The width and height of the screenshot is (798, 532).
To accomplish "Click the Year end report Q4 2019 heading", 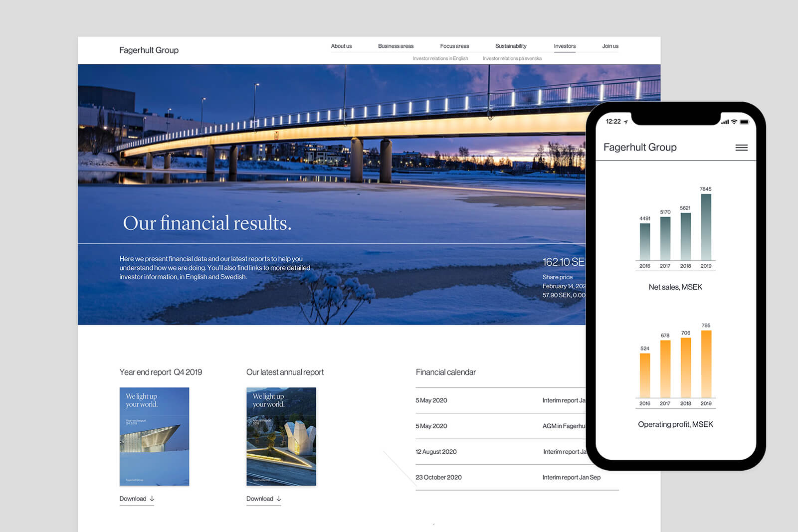I will pyautogui.click(x=161, y=372).
